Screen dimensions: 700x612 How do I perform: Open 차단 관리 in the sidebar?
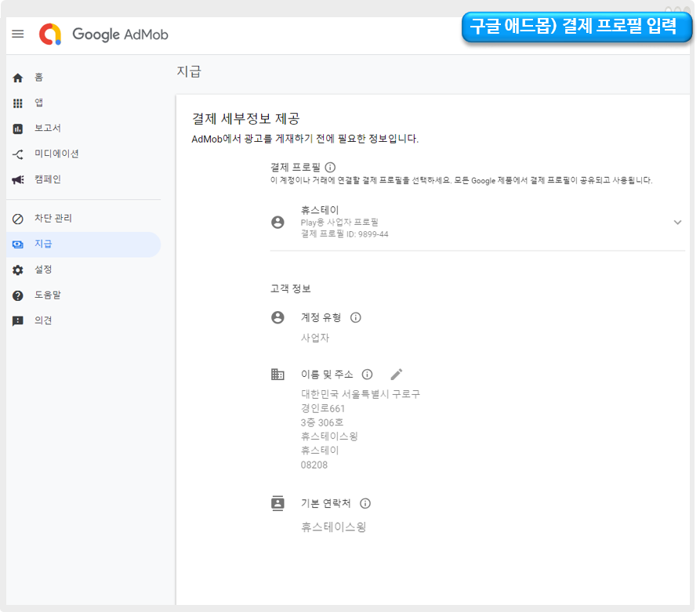point(53,219)
